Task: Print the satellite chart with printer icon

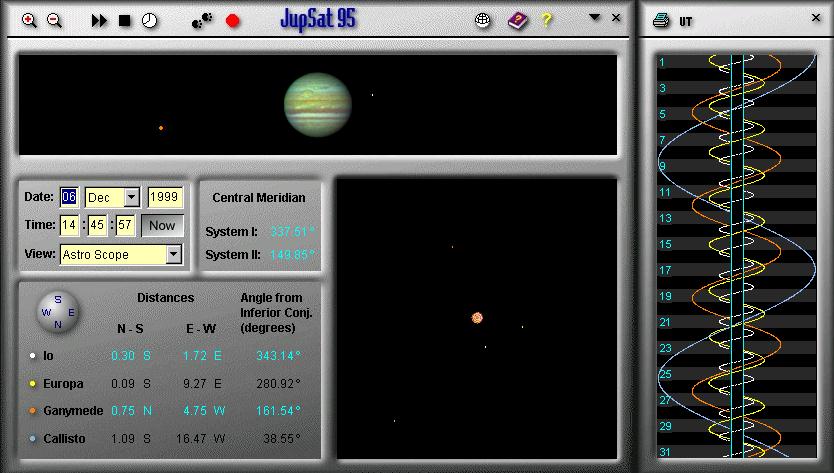Action: point(661,21)
